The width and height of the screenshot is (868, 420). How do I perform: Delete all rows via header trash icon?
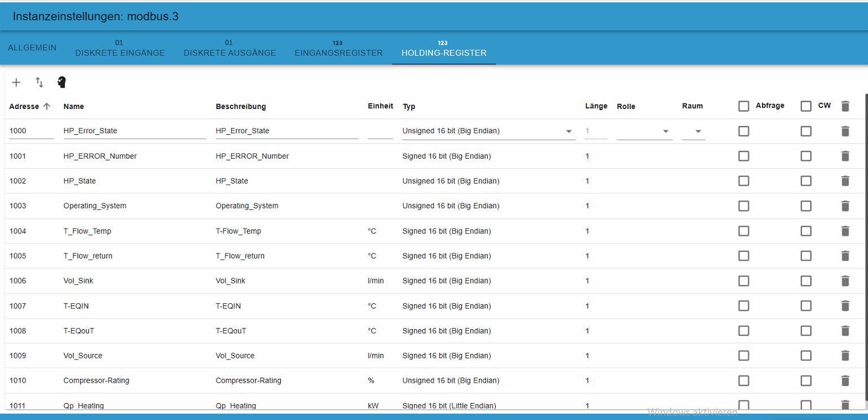[x=845, y=106]
